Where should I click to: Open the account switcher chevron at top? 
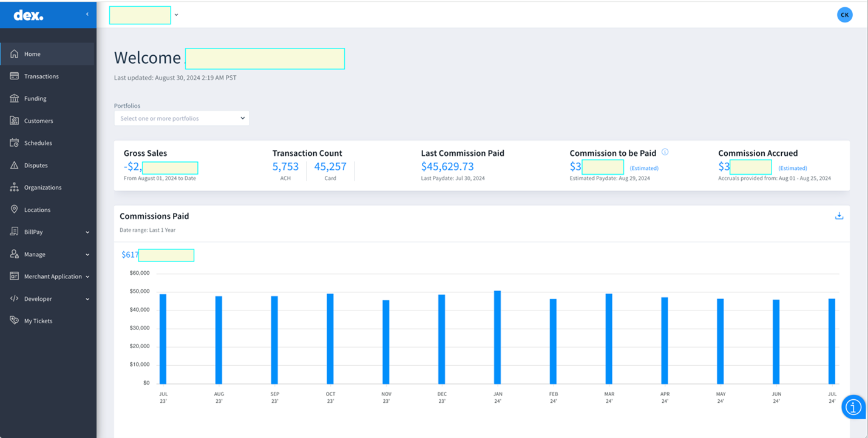click(176, 14)
